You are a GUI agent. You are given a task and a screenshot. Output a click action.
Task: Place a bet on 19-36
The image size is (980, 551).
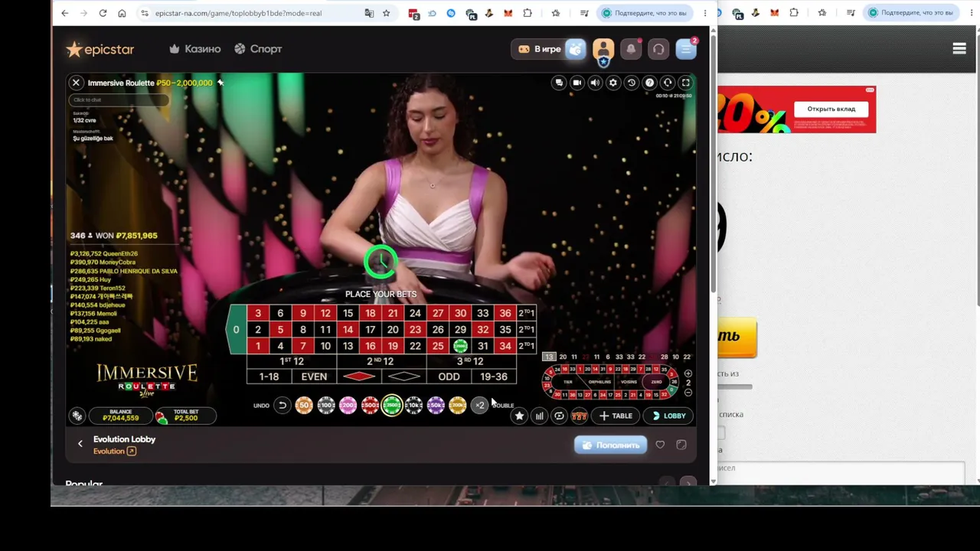pos(493,377)
